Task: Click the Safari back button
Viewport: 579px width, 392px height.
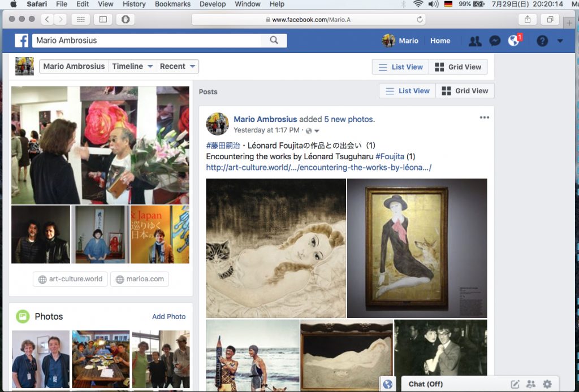Action: 47,20
